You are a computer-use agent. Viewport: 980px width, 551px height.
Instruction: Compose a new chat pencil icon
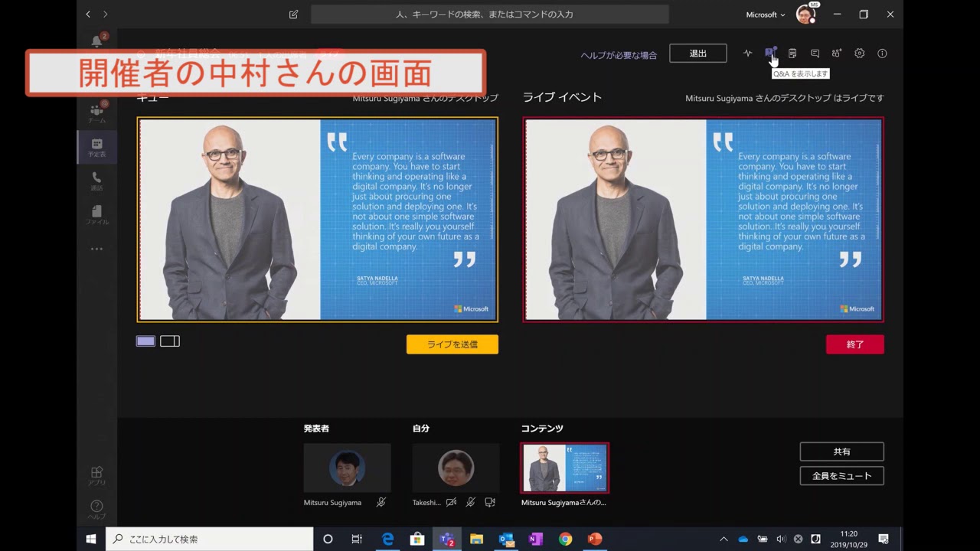pyautogui.click(x=293, y=14)
